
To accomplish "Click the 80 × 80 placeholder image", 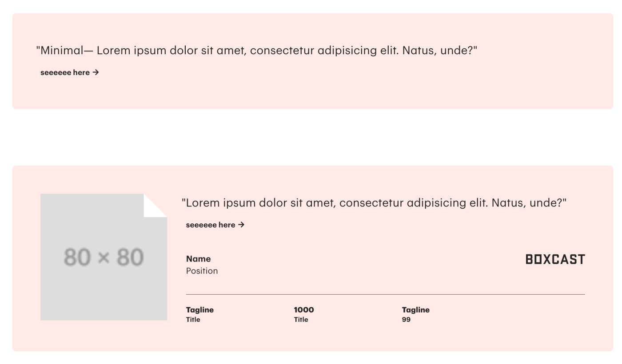I will (x=104, y=257).
